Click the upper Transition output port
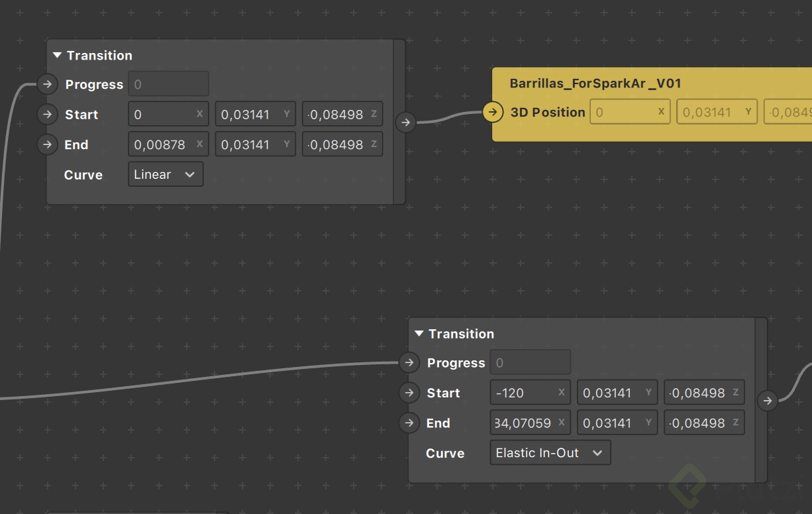 405,122
